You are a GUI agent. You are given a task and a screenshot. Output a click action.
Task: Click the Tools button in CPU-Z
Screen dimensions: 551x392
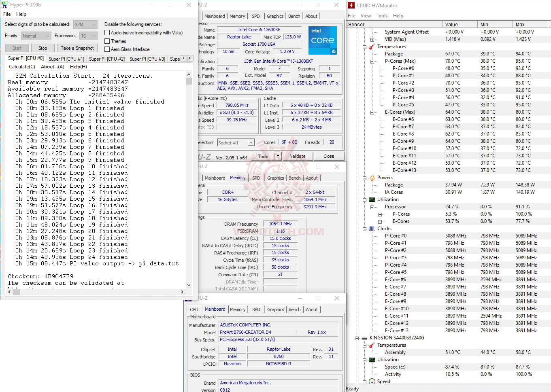[x=263, y=156]
